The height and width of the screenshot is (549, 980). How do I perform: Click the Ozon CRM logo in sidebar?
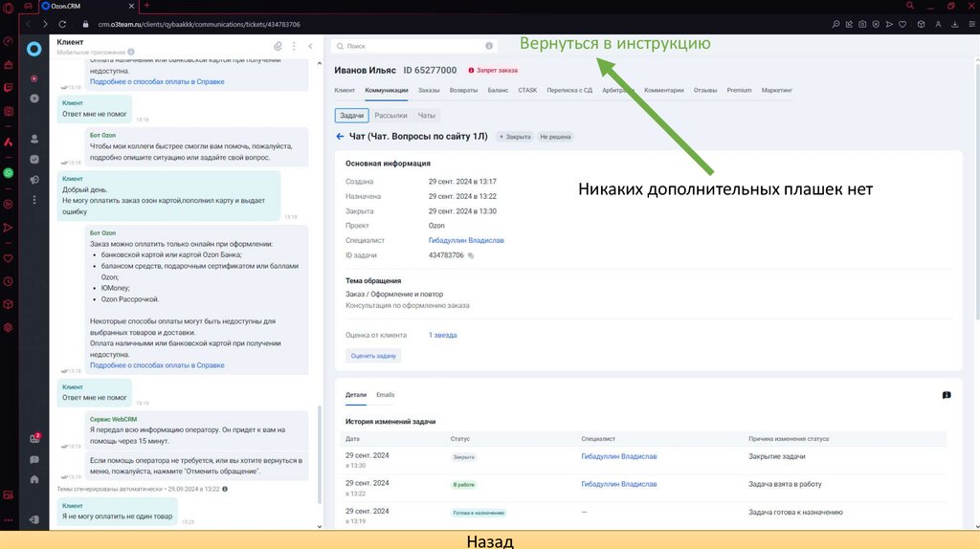pyautogui.click(x=34, y=49)
